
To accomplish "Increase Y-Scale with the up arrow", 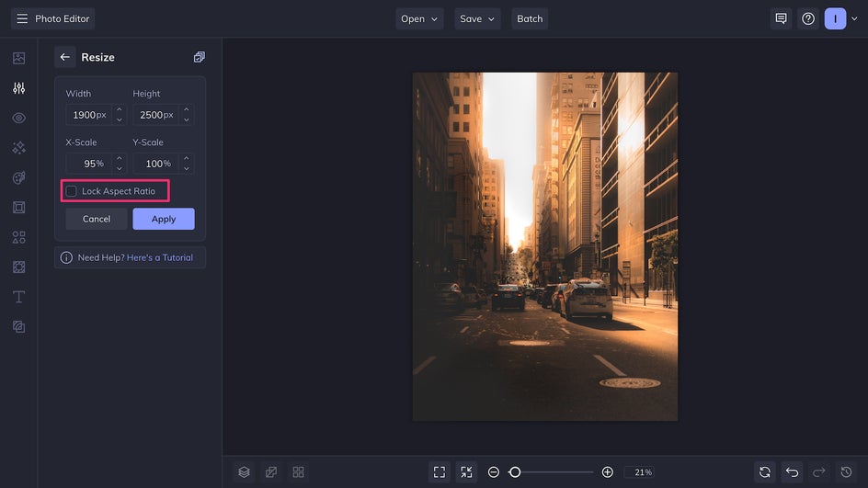I will (x=187, y=158).
